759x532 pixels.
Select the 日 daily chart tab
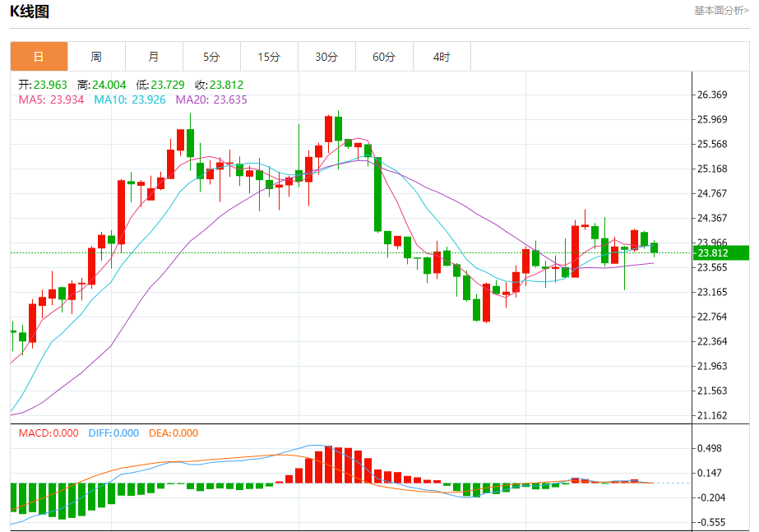click(x=39, y=57)
